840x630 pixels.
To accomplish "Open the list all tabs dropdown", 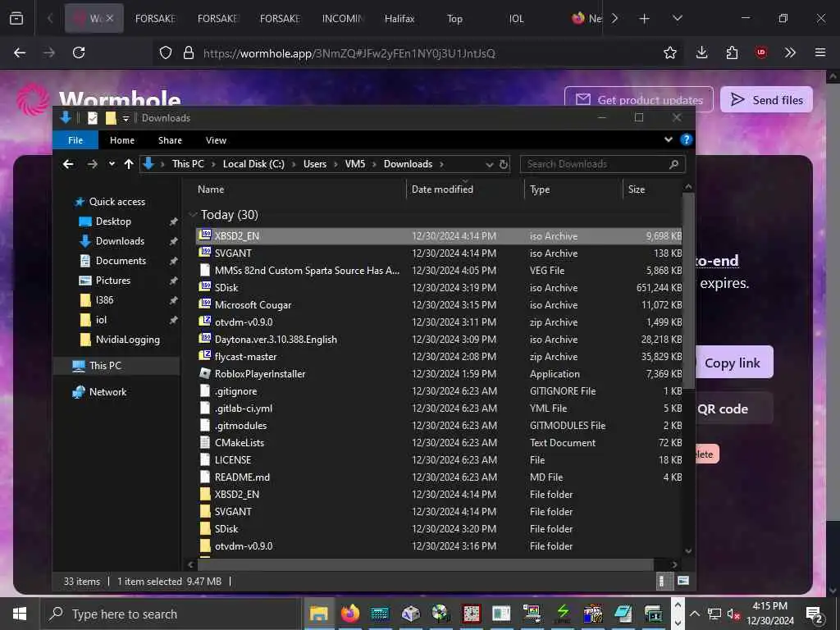I will click(677, 19).
